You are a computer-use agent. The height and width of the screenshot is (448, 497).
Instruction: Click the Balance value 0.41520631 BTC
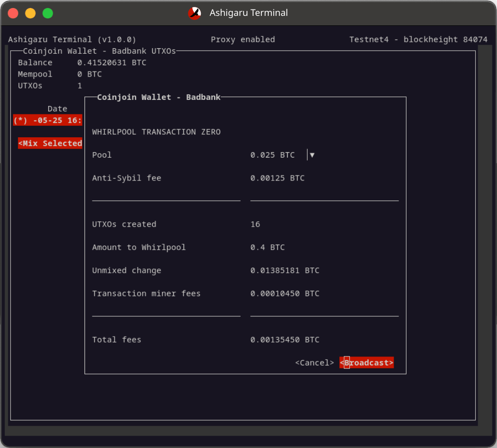pos(111,63)
